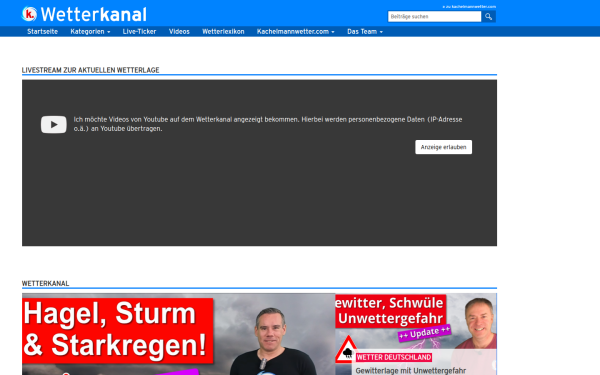Follow the 'zu kachelmannwetter.com' link
This screenshot has height=375, width=600.
pos(469,7)
